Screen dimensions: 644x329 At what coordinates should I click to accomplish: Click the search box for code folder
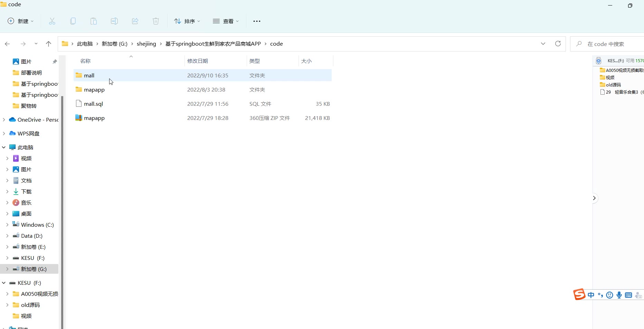607,44
